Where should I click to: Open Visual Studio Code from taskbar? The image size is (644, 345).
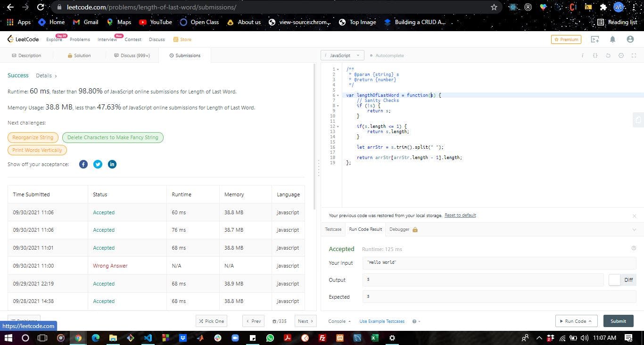coord(148,338)
